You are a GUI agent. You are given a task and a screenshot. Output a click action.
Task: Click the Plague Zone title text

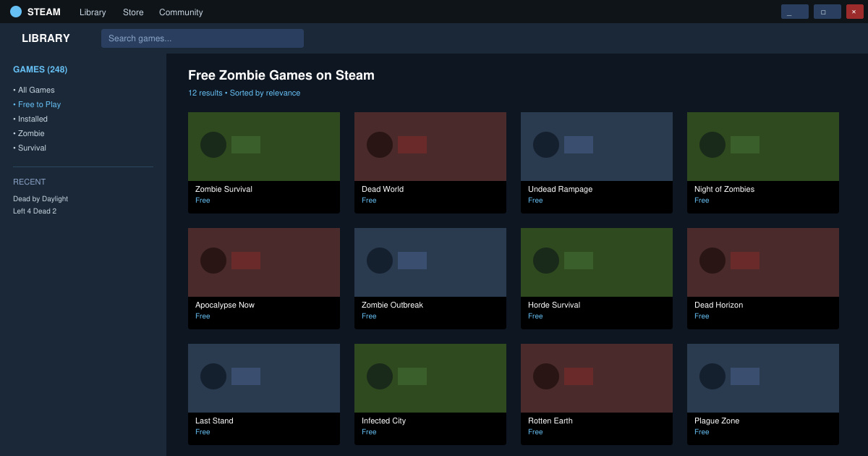click(717, 421)
